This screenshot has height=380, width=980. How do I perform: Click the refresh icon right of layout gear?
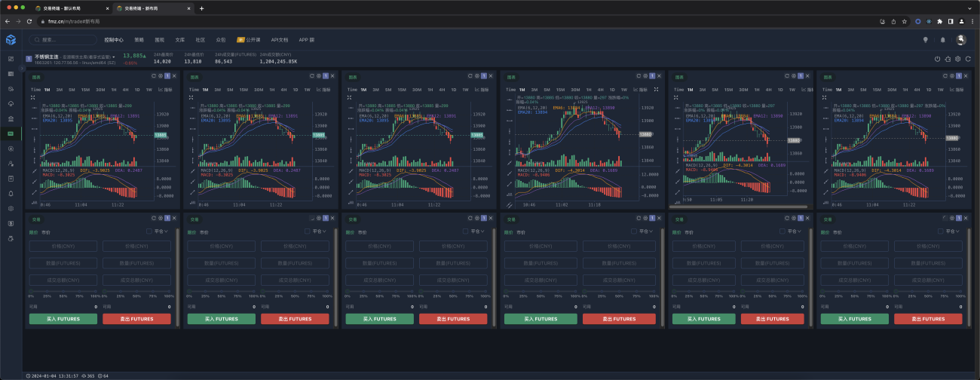click(x=968, y=59)
